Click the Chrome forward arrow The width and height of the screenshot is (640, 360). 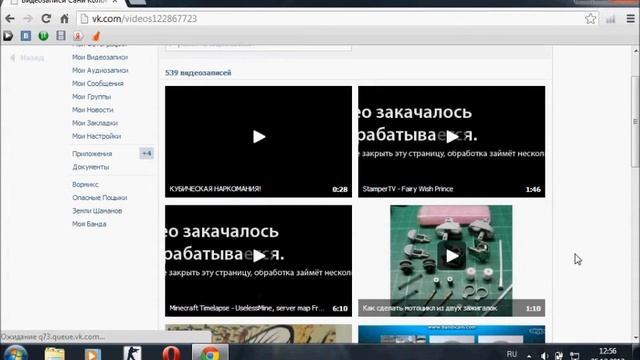(28, 19)
